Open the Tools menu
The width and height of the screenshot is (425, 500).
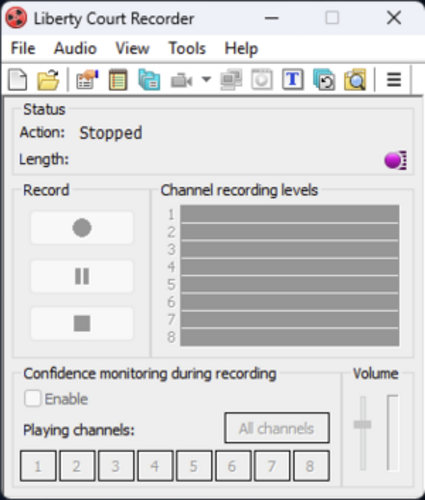(187, 49)
